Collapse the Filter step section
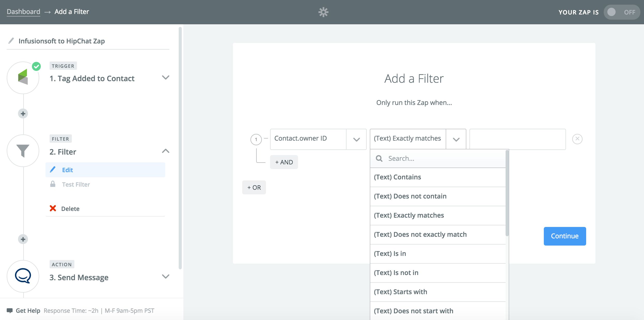644x320 pixels. (x=166, y=151)
